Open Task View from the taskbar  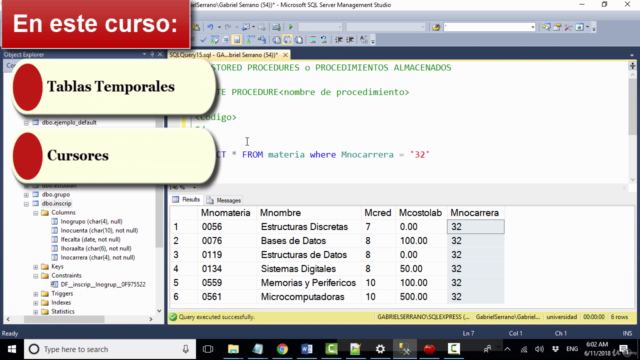208,349
